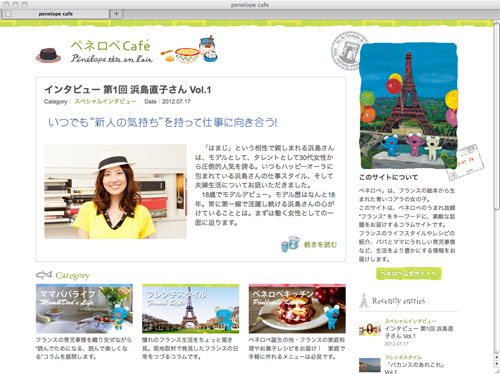The width and height of the screenshot is (500, 374).
Task: Open the 続きを読む read more link
Action: pos(320,245)
